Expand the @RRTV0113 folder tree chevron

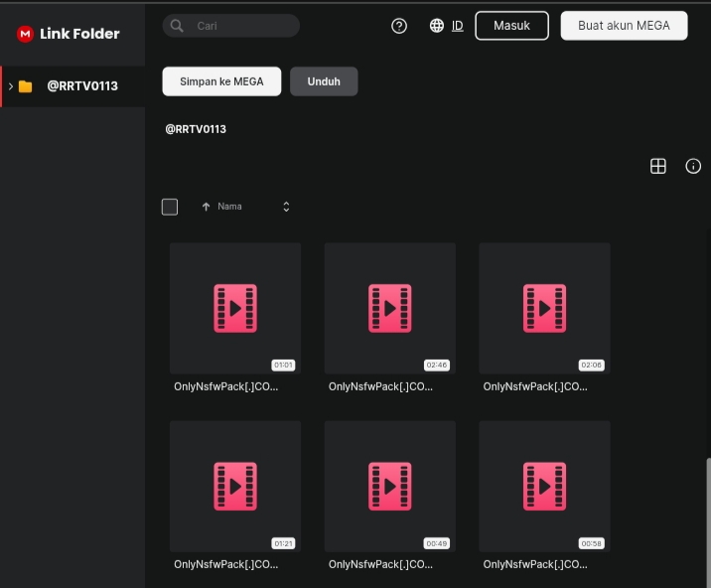point(11,86)
